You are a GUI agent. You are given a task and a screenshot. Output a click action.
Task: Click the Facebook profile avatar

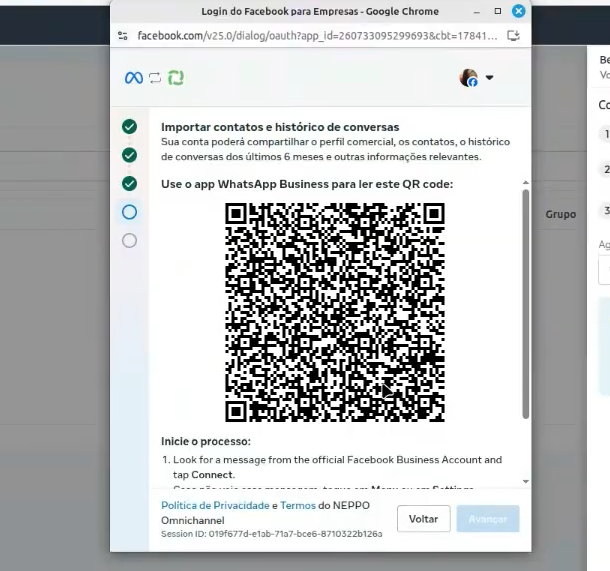tap(468, 77)
